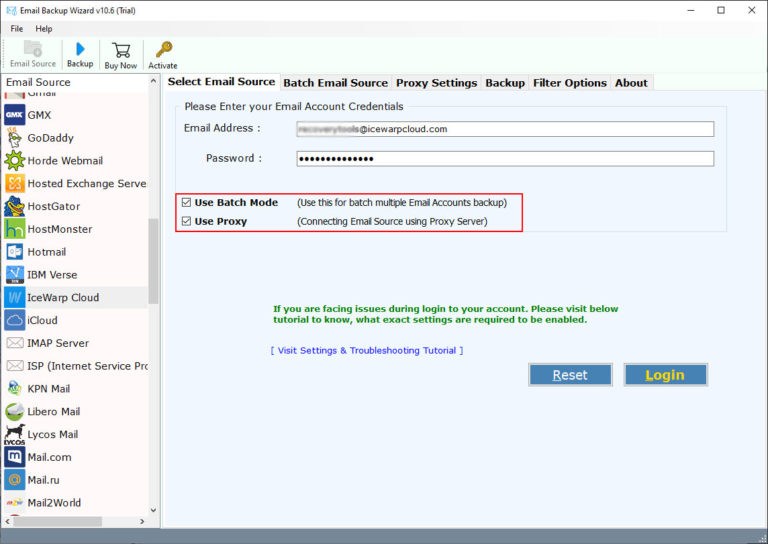Click the Email Address input field
768x544 pixels.
(505, 129)
